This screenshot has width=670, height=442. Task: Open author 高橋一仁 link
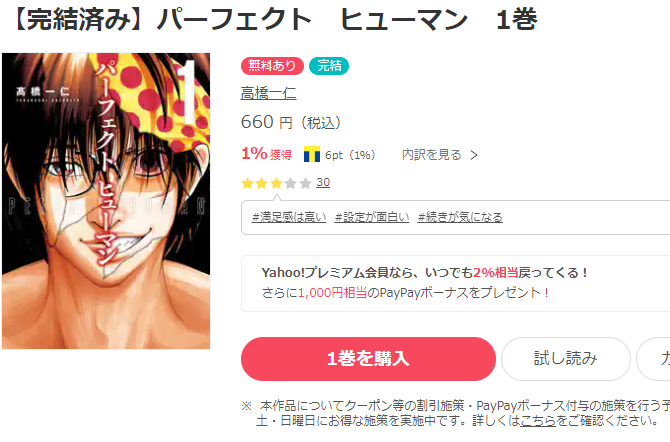click(x=268, y=93)
